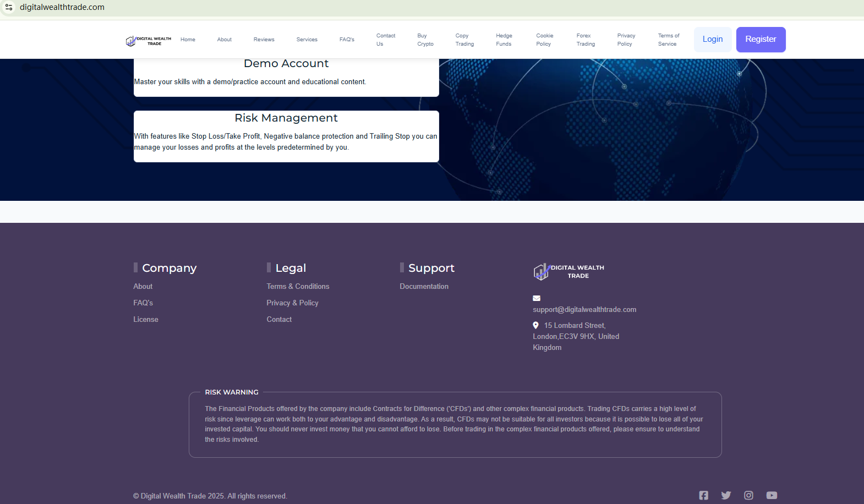Open the YouTube social icon in footer
This screenshot has width=864, height=504.
772,495
